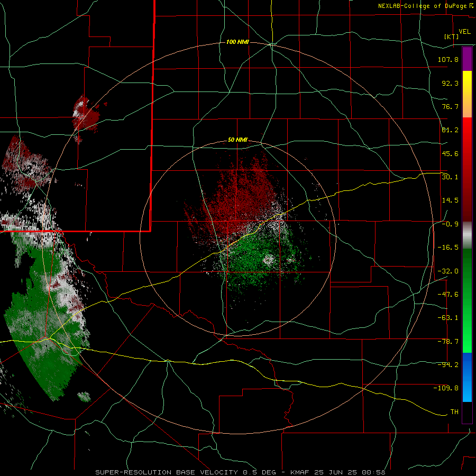Click the 30.1 velocity scale value

450,177
